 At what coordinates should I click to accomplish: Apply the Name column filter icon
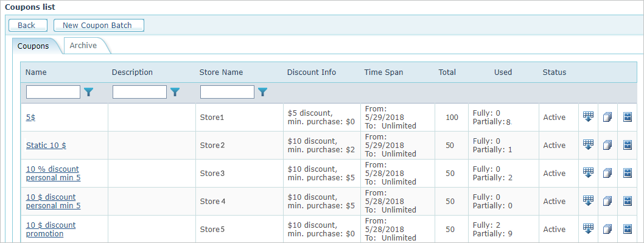88,92
